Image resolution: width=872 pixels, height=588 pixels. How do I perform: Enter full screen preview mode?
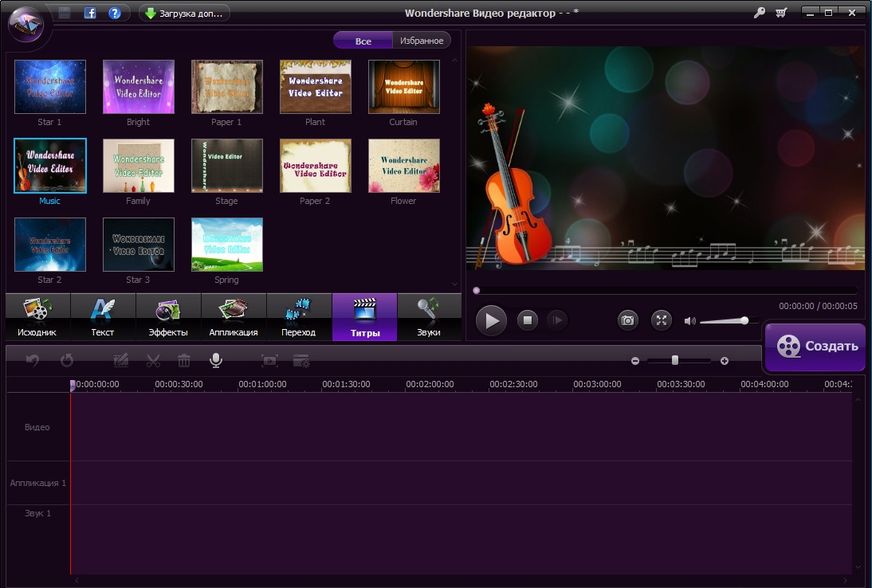pyautogui.click(x=662, y=320)
